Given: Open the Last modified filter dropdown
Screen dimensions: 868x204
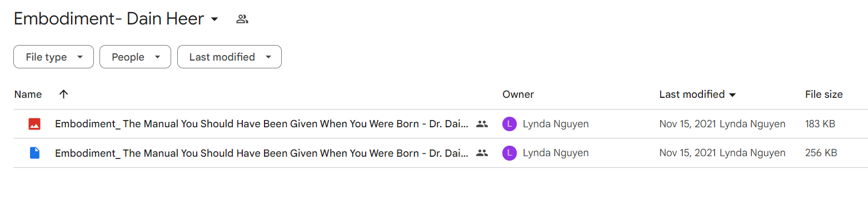Looking at the screenshot, I should [x=229, y=57].
